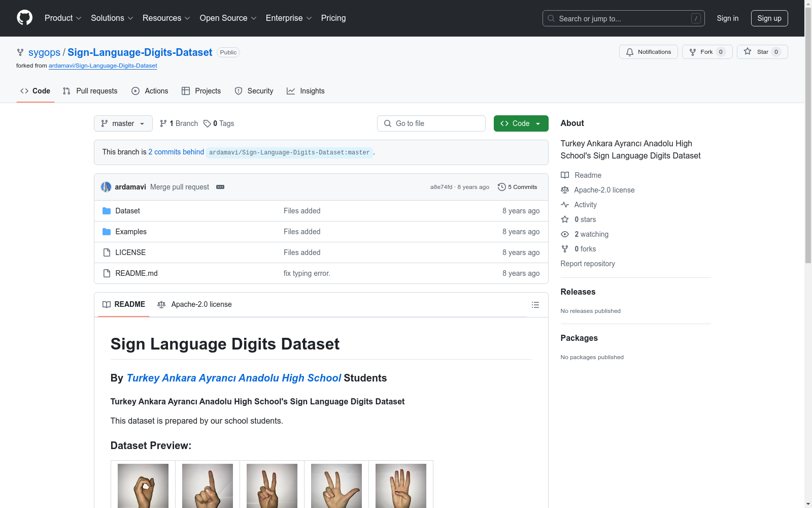Select the Apache-2.0 license tab
Viewport: 812px width, 508px height.
(x=194, y=305)
